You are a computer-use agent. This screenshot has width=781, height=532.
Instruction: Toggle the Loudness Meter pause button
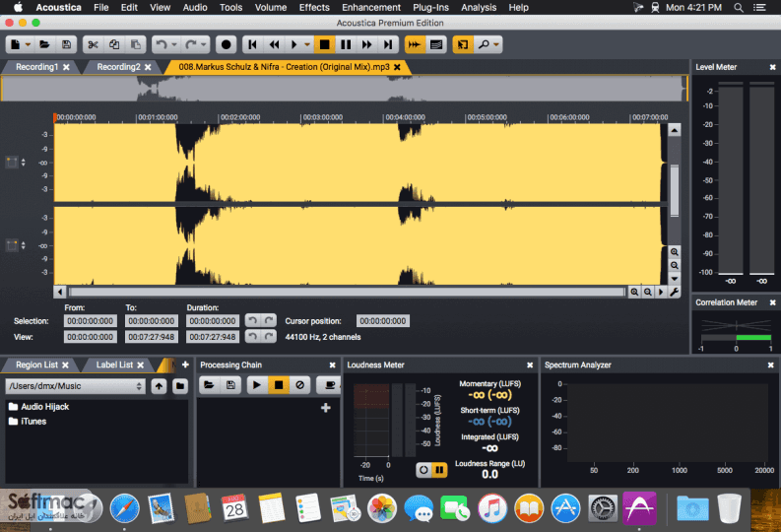pos(439,470)
